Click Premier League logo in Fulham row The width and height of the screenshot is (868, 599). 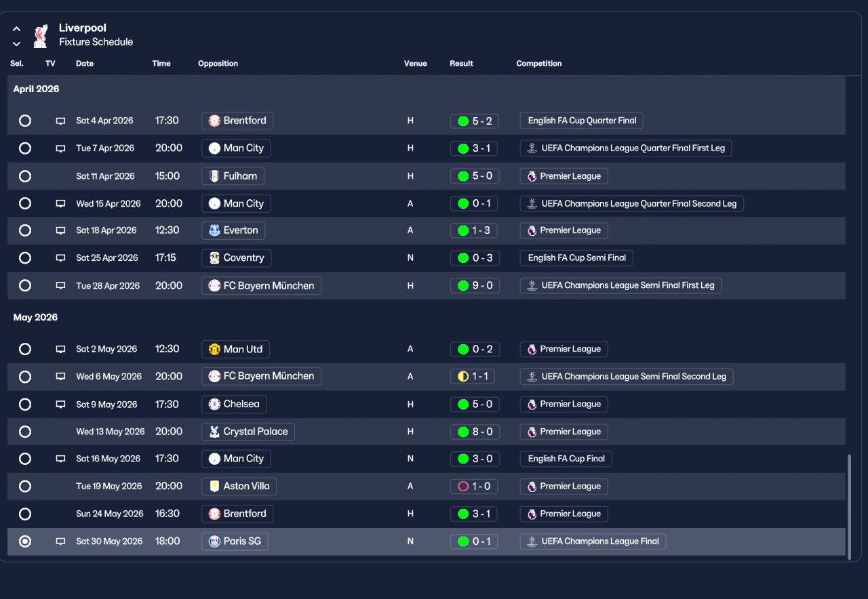(x=532, y=176)
